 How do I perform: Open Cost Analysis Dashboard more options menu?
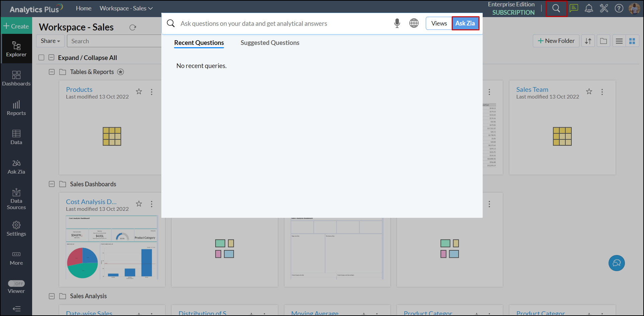click(152, 204)
